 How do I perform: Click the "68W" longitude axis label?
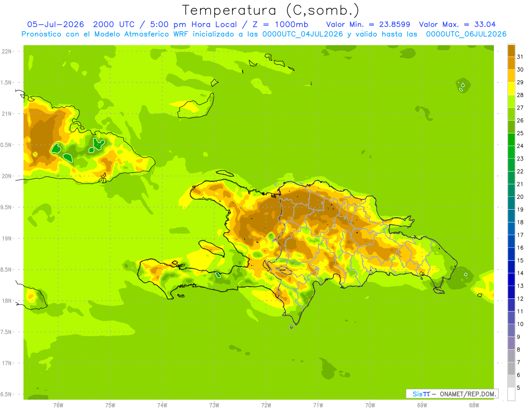tap(474, 405)
